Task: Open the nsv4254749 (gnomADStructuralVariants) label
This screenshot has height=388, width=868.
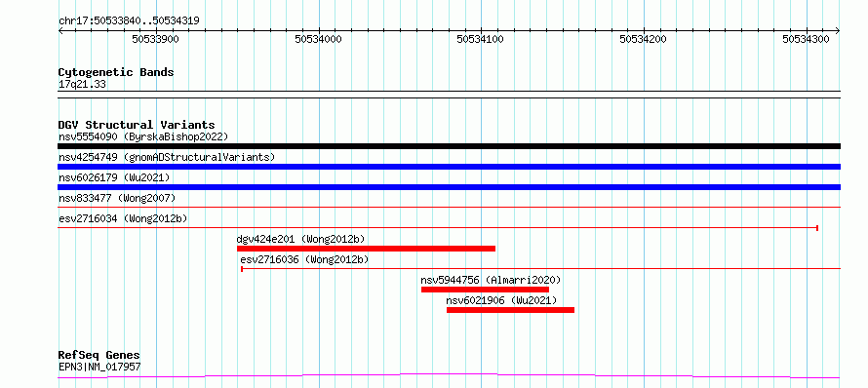Action: (167, 157)
